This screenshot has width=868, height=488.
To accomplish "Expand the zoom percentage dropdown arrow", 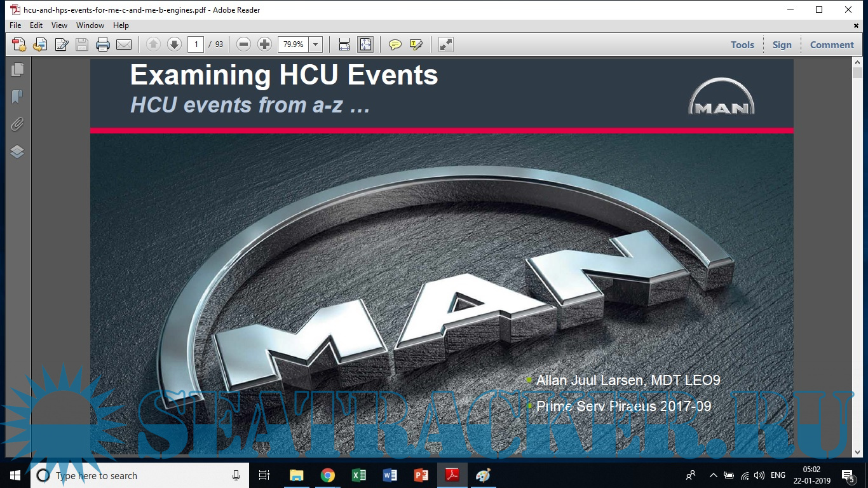I will (x=316, y=44).
